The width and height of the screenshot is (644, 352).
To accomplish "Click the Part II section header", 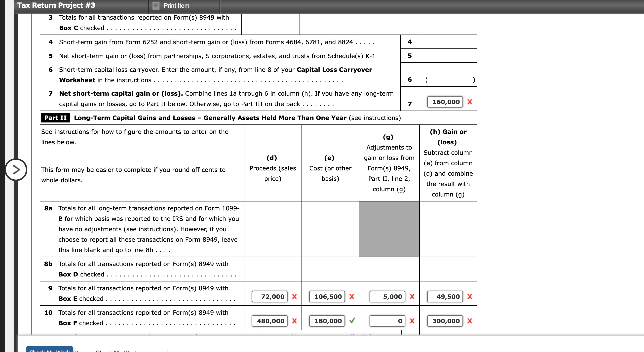I will (x=55, y=117).
